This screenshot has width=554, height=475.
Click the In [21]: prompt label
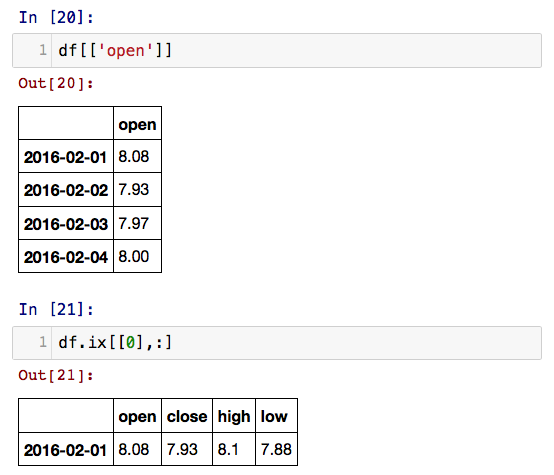coord(56,309)
